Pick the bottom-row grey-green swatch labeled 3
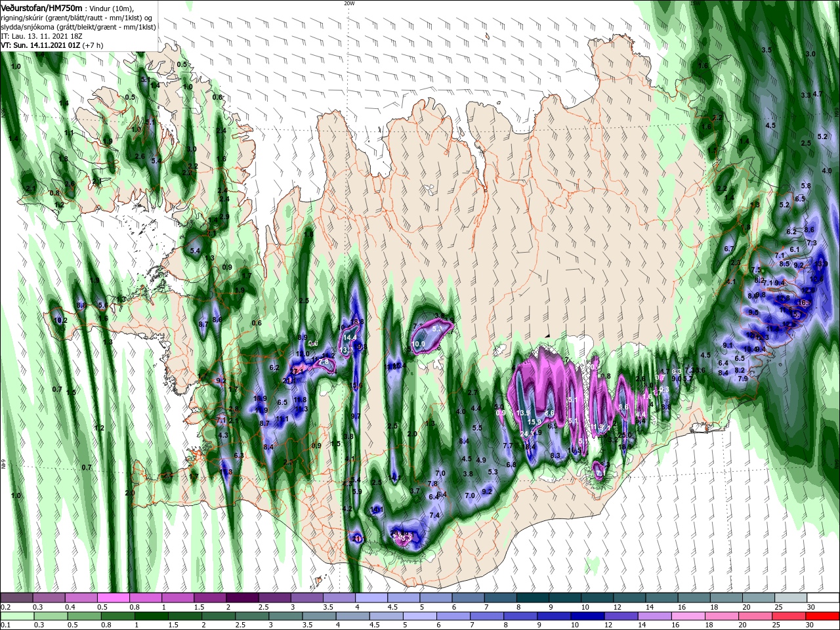 pyautogui.click(x=285, y=616)
